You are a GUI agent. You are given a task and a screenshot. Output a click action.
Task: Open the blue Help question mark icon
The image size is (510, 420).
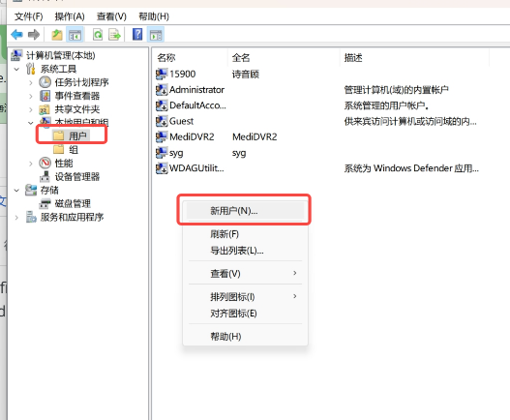tap(137, 34)
